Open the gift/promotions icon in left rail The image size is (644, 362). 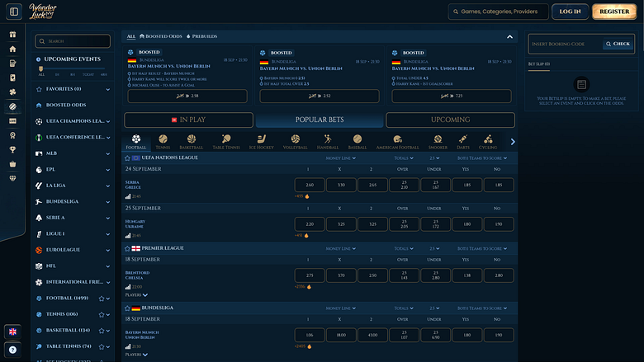pos(12,35)
